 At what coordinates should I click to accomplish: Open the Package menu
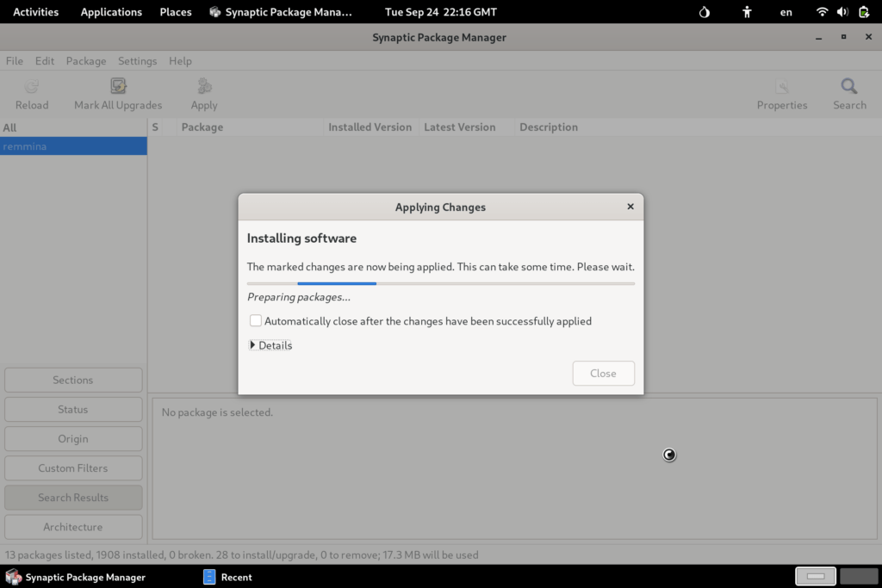click(x=86, y=61)
